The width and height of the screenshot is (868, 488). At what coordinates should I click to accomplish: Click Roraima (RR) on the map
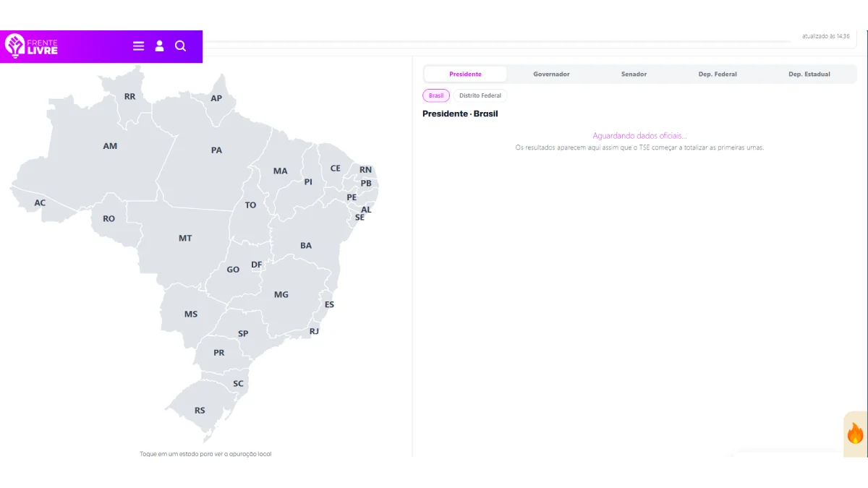coord(129,96)
